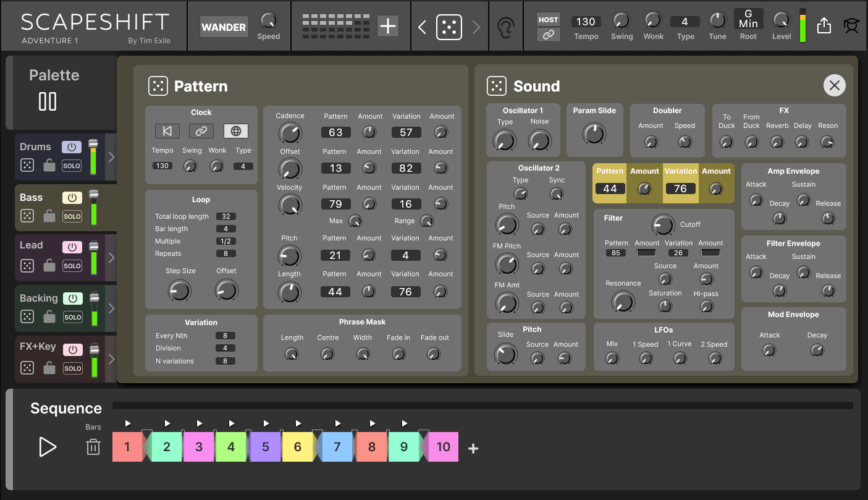This screenshot has height=500, width=868.
Task: Solo the Lead track
Action: (72, 266)
